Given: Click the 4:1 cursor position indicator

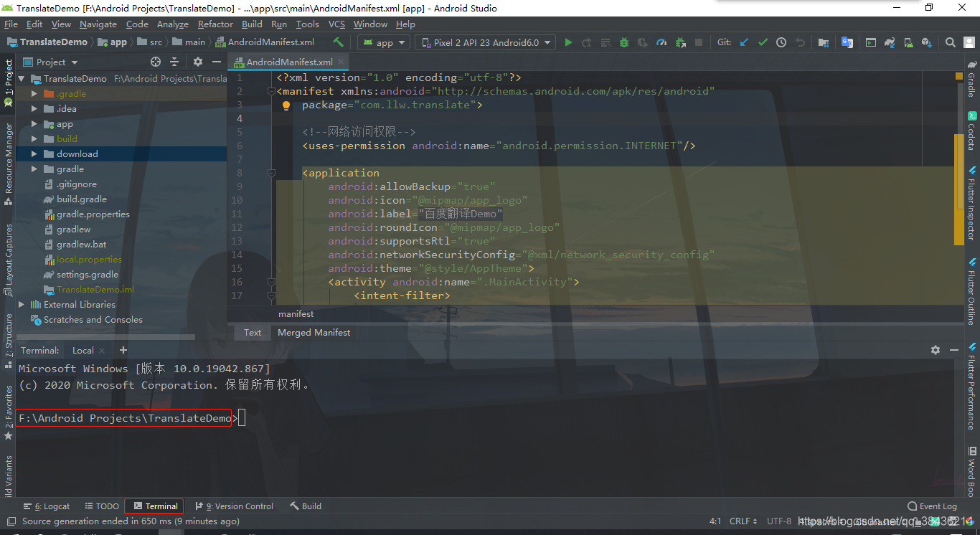Looking at the screenshot, I should [x=715, y=521].
